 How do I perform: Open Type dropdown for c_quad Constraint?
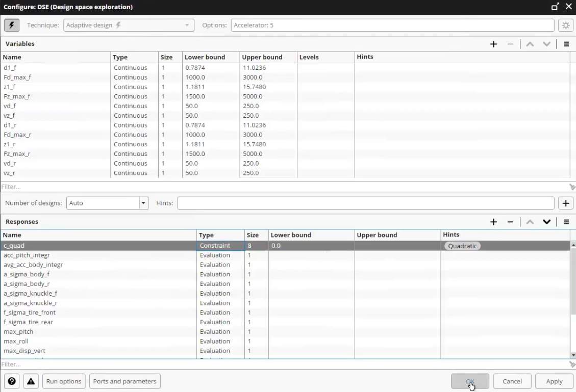point(220,246)
